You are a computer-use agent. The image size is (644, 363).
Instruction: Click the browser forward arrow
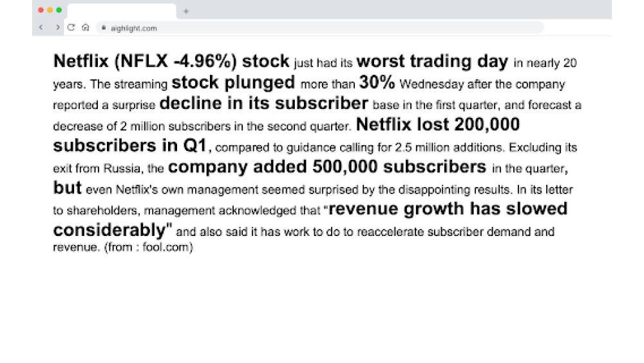58,28
